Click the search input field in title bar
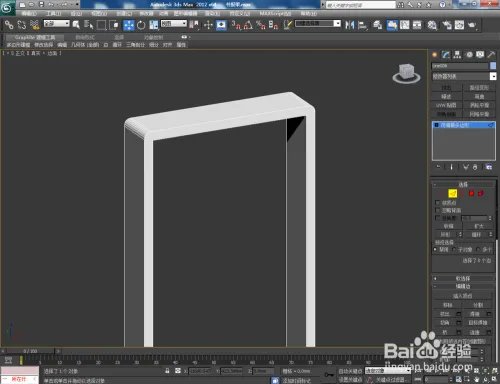This screenshot has height=384, width=500. click(x=361, y=5)
